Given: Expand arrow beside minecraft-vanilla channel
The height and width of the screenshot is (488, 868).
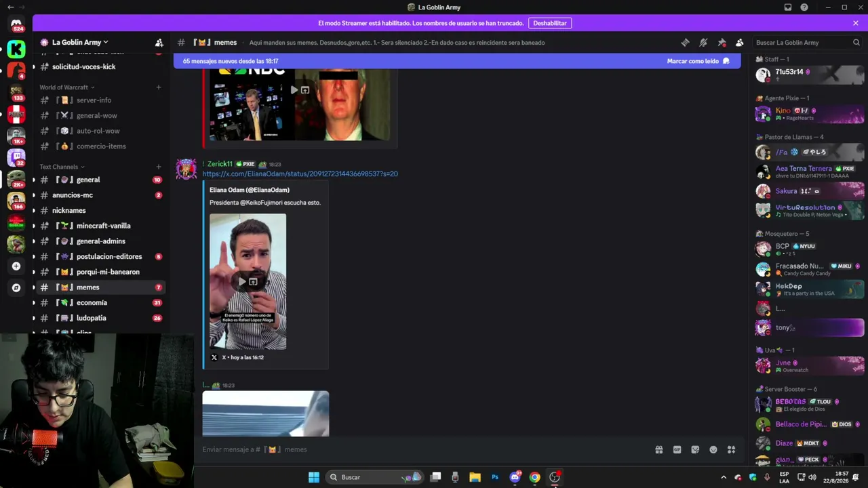Looking at the screenshot, I should 34,226.
